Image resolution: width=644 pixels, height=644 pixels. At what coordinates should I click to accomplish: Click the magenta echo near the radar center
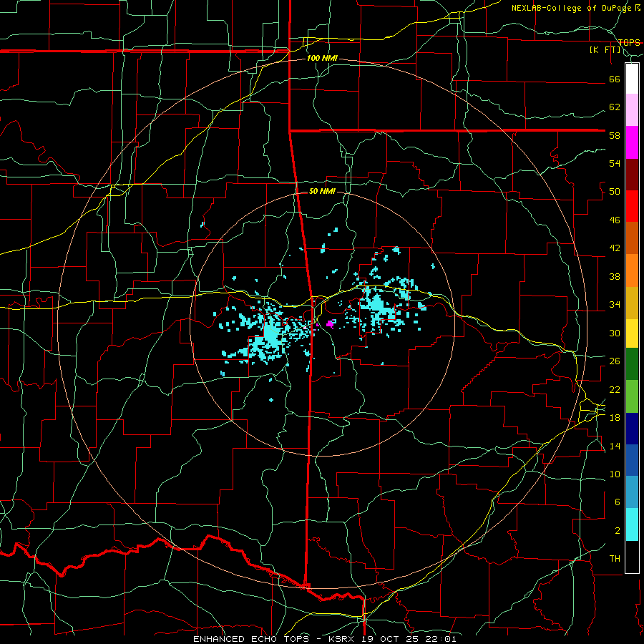(329, 324)
